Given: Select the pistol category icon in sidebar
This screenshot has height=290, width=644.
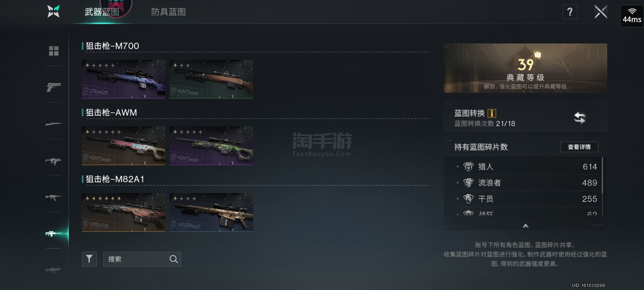Looking at the screenshot, I should click(54, 87).
